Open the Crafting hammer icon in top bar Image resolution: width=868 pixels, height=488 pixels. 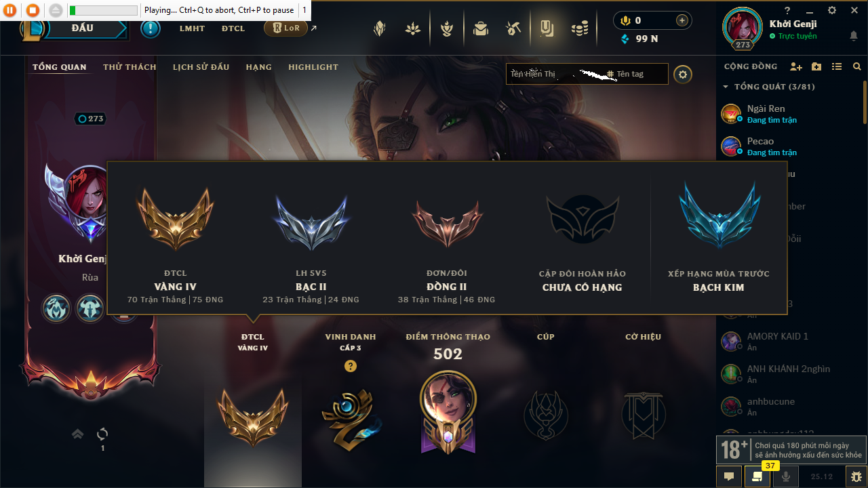(513, 28)
